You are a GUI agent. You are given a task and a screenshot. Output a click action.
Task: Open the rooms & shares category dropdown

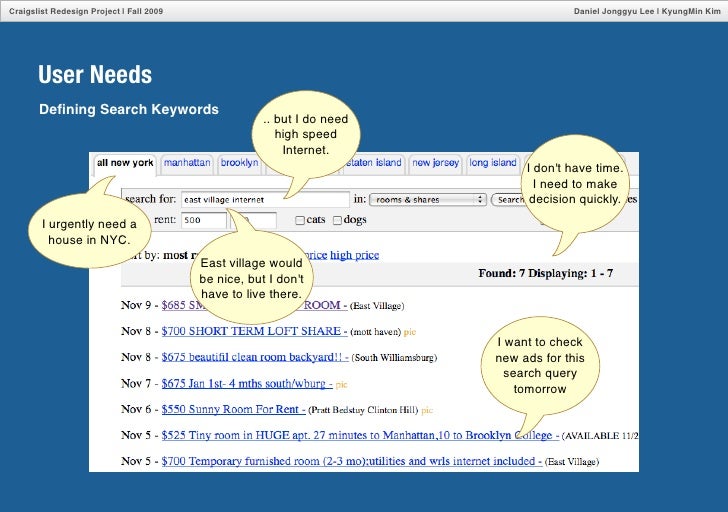pyautogui.click(x=428, y=200)
